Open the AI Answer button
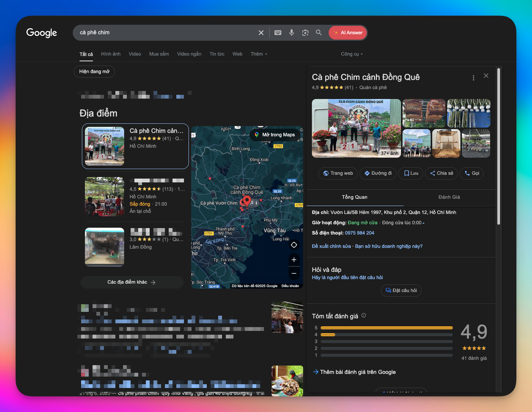 (x=348, y=33)
